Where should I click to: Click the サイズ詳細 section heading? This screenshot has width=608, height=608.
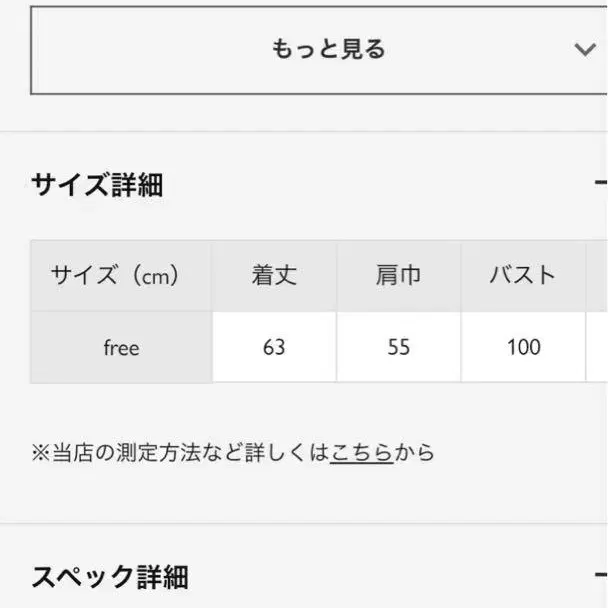(x=97, y=185)
